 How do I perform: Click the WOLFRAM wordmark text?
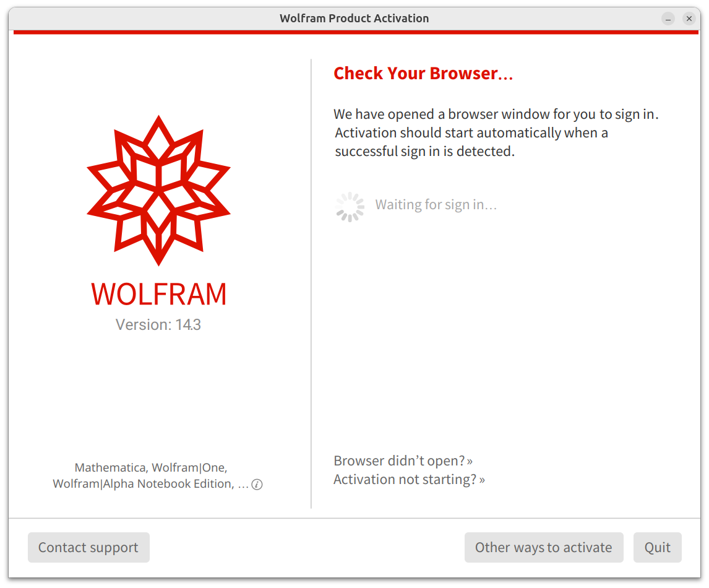pyautogui.click(x=159, y=295)
